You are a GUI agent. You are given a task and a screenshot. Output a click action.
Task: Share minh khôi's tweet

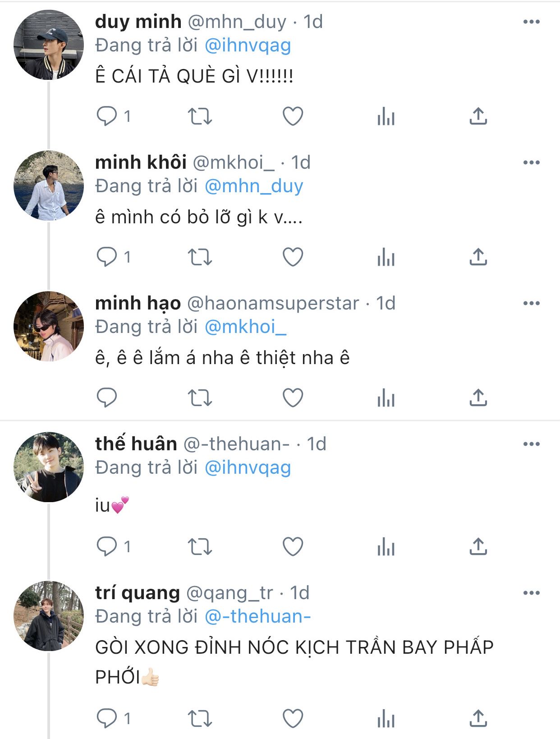(x=478, y=257)
